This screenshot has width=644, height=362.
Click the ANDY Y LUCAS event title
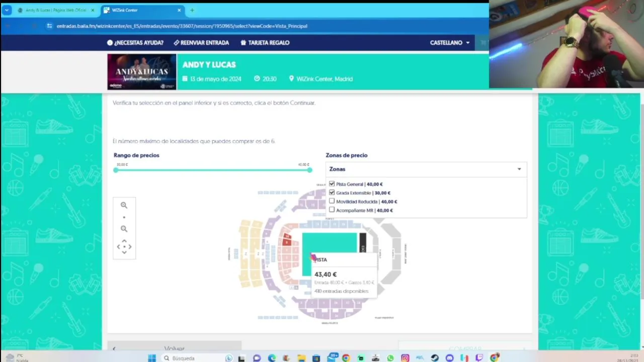click(x=209, y=65)
